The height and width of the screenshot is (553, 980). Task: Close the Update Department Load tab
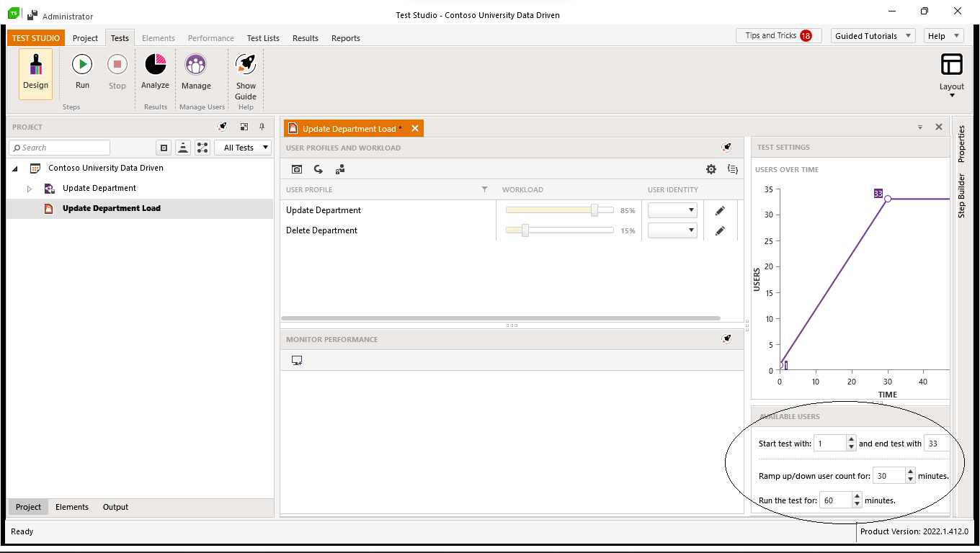tap(414, 128)
